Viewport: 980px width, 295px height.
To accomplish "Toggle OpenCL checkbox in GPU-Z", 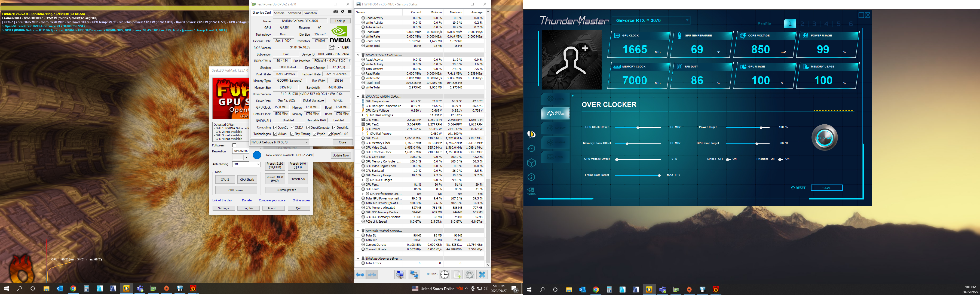I will (x=275, y=127).
